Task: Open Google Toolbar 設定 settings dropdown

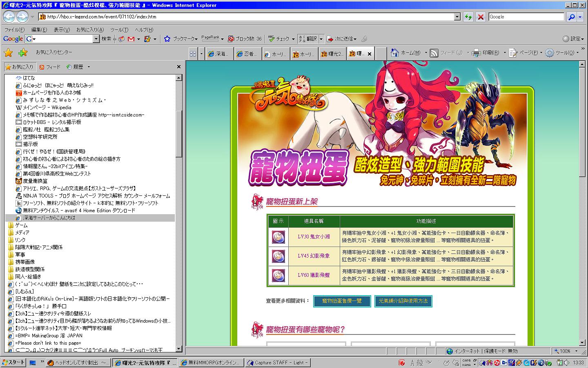Action: click(573, 39)
